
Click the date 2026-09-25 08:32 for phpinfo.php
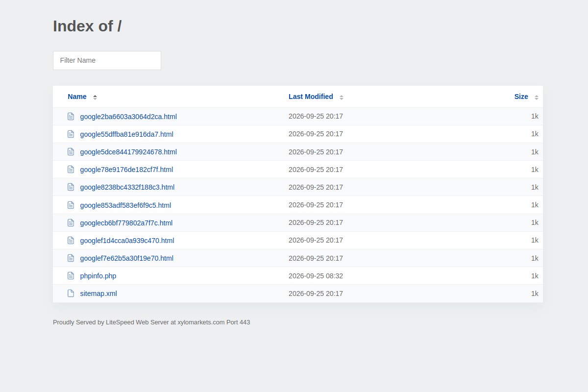click(x=316, y=276)
